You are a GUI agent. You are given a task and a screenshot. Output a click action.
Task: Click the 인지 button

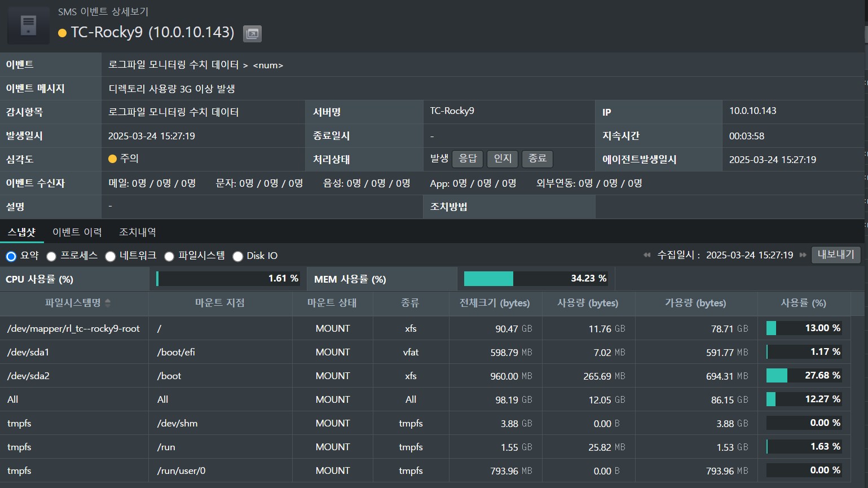(x=503, y=159)
